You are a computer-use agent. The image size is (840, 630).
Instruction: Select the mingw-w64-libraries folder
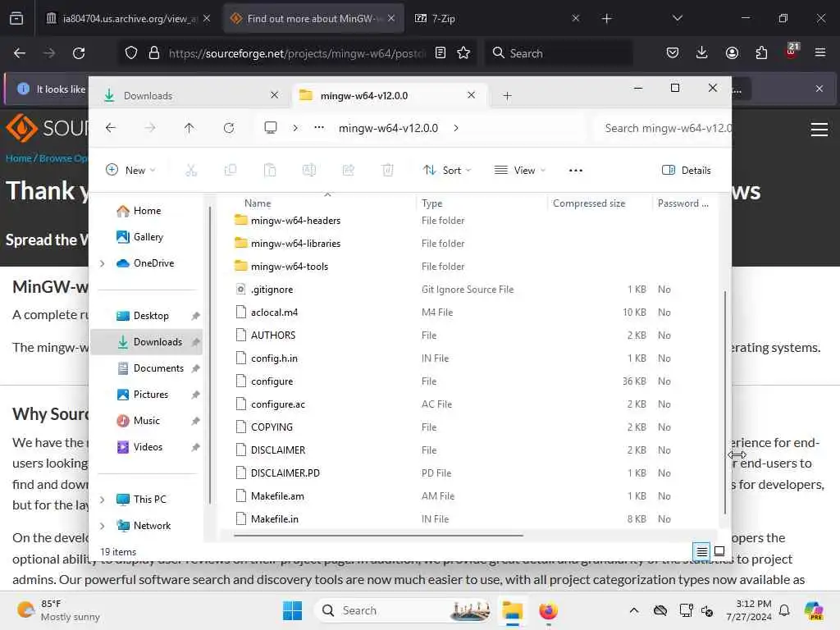pos(295,244)
